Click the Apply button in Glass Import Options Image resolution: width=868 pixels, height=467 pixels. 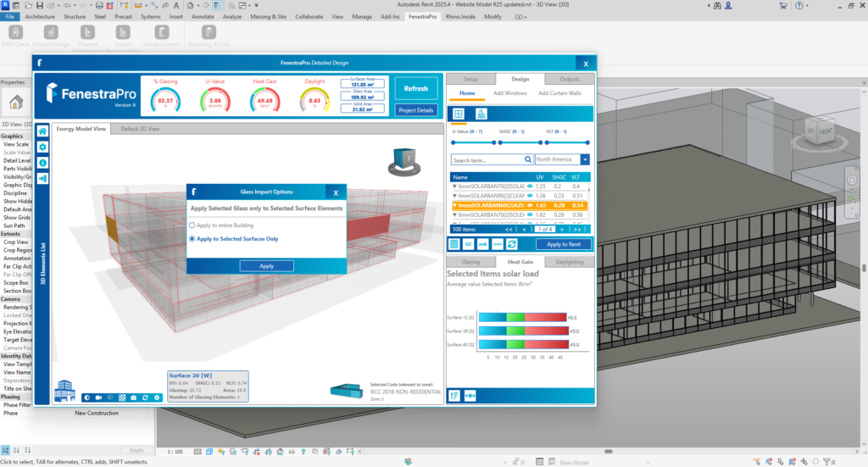[x=266, y=266]
